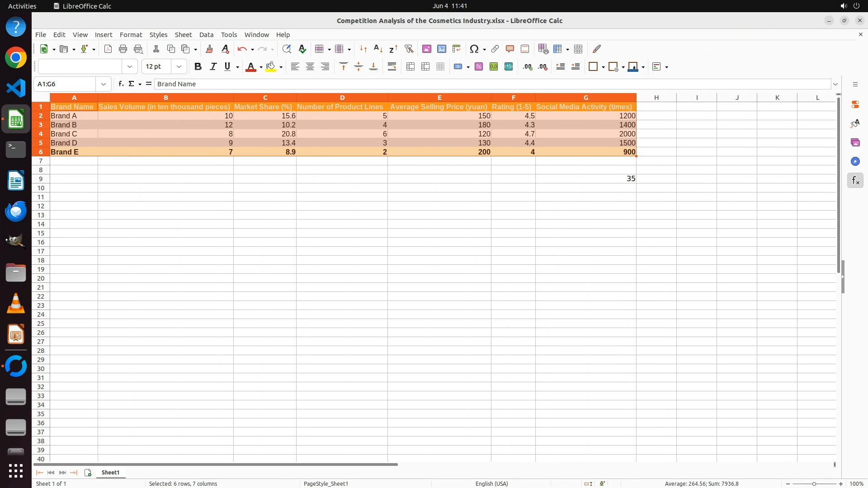Open the Navigator sidebar panel
This screenshot has height=488, width=868.
pos(855,162)
